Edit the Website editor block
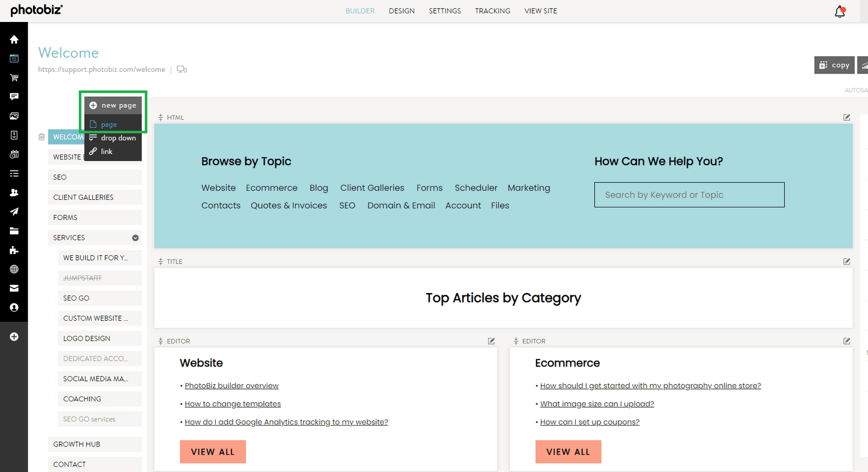The width and height of the screenshot is (868, 472). (x=491, y=341)
